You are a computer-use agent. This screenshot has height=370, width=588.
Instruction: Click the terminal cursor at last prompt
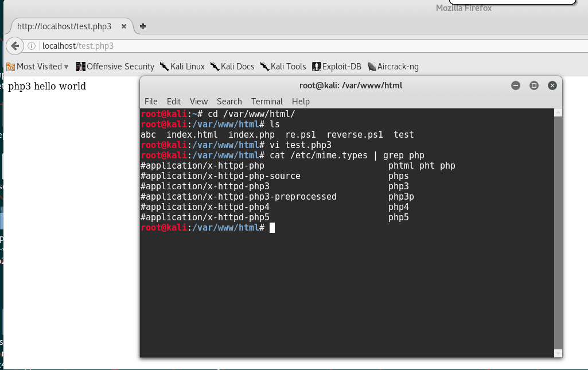coord(272,228)
